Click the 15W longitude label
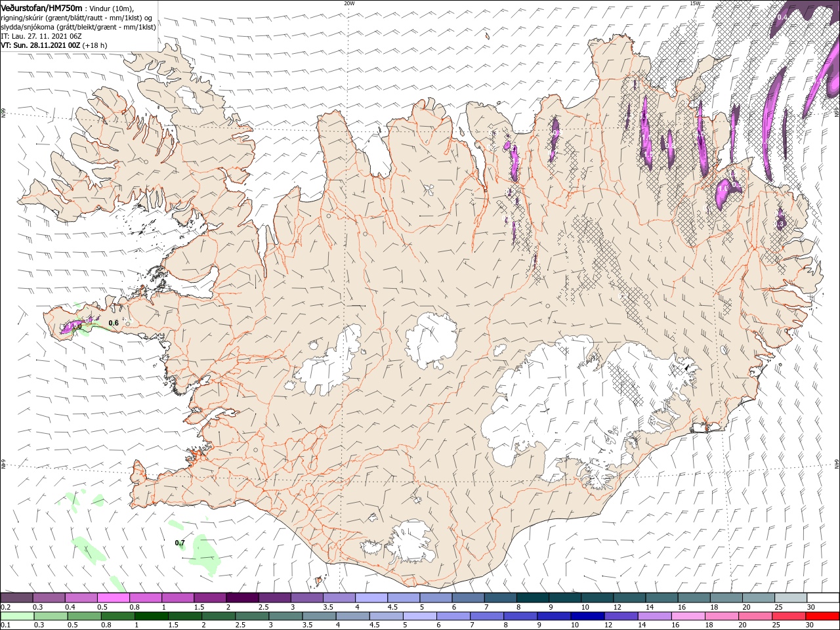This screenshot has width=840, height=630. (x=695, y=3)
